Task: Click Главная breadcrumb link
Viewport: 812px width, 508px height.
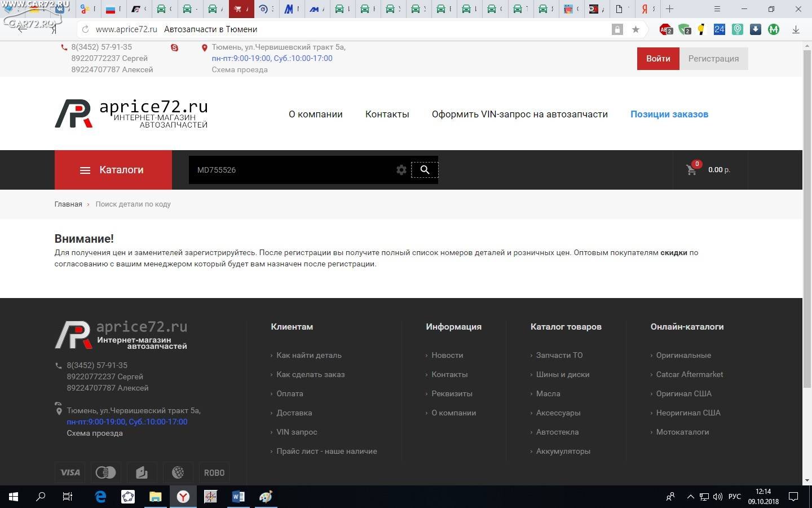Action: pyautogui.click(x=68, y=204)
